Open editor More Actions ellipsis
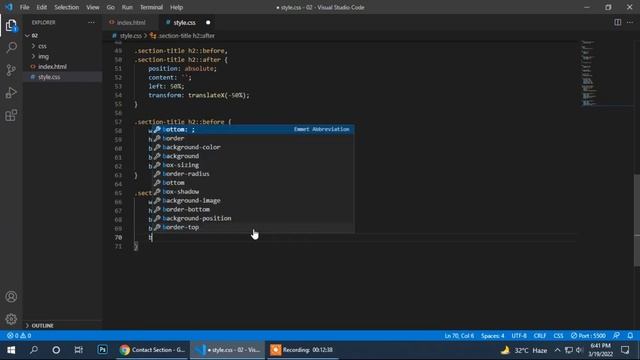 click(630, 22)
